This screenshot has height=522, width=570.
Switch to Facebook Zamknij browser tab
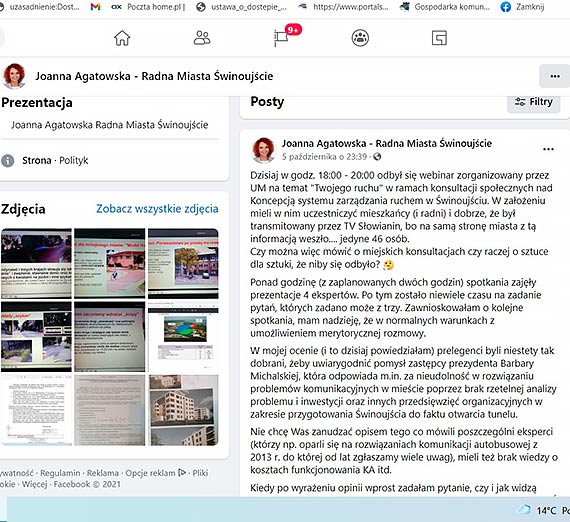click(522, 7)
